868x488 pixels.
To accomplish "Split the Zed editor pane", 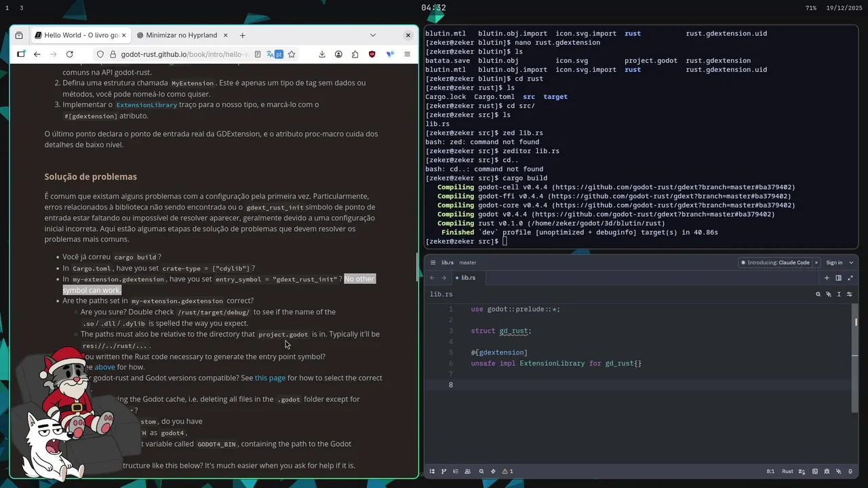I will [x=839, y=278].
